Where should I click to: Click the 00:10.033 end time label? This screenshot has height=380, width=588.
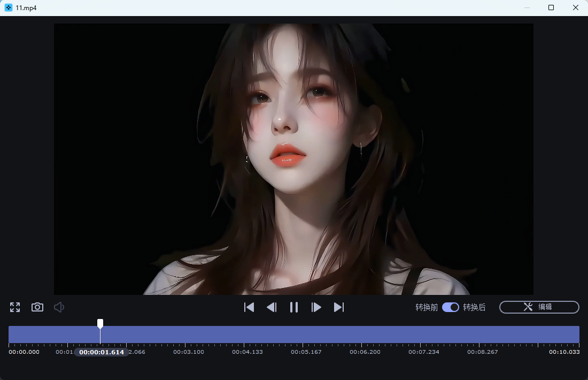[564, 352]
